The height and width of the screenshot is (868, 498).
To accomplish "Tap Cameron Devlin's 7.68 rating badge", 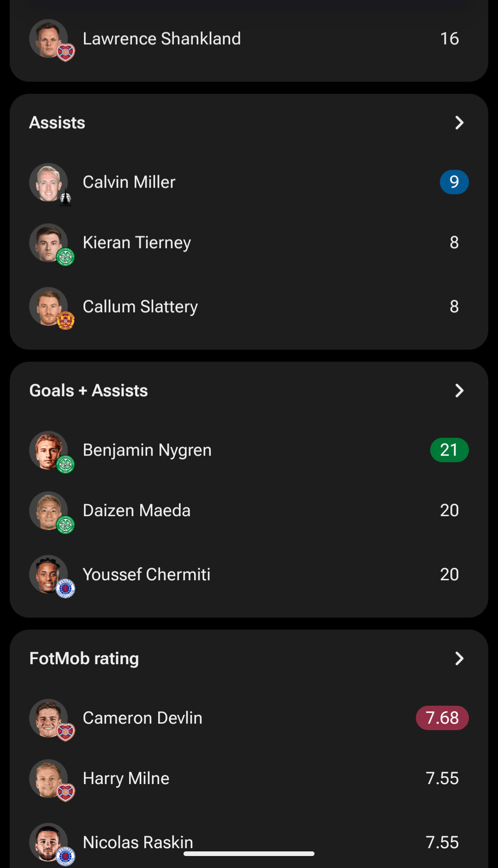I will 442,718.
